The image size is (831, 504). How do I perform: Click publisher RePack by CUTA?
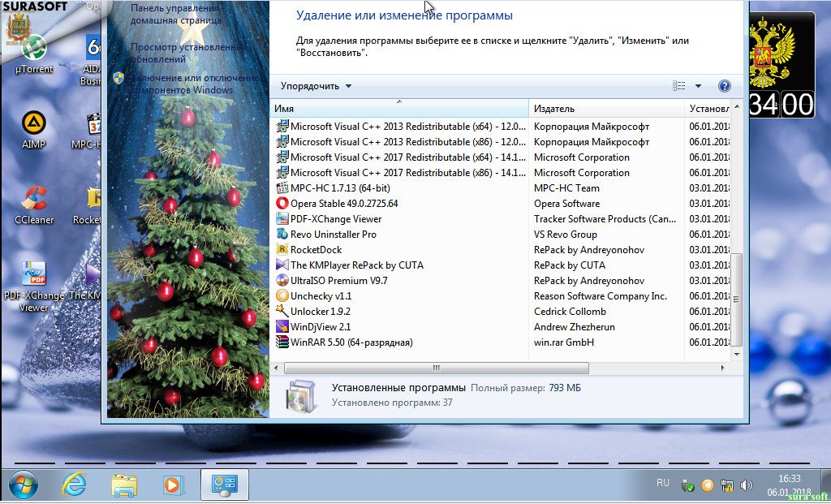tap(569, 265)
